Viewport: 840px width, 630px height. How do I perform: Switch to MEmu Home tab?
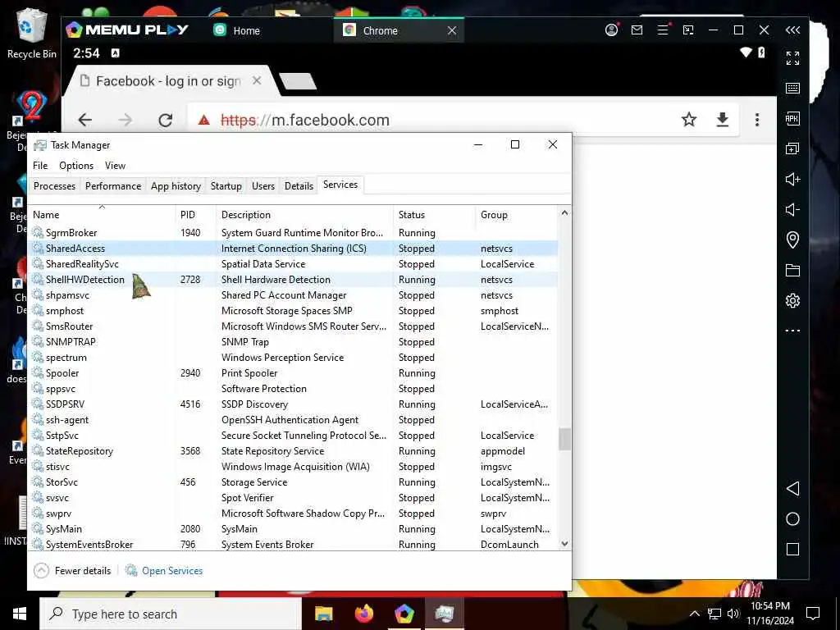[237, 30]
